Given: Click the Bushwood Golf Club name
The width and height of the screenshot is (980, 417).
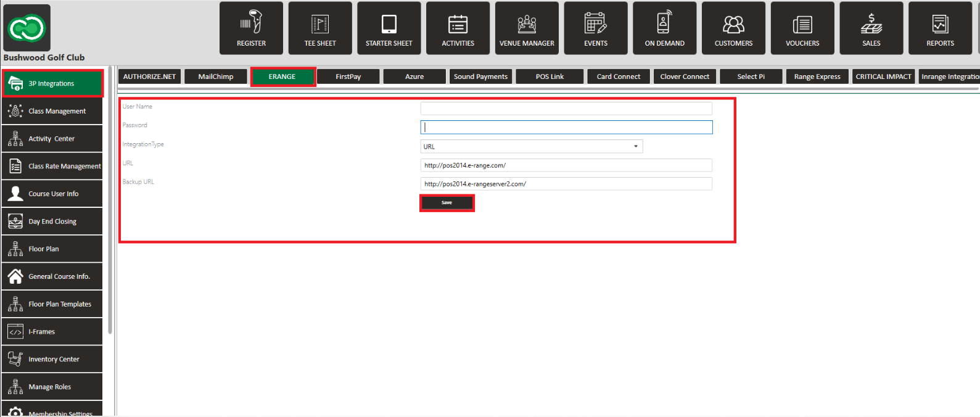Looking at the screenshot, I should pos(44,57).
